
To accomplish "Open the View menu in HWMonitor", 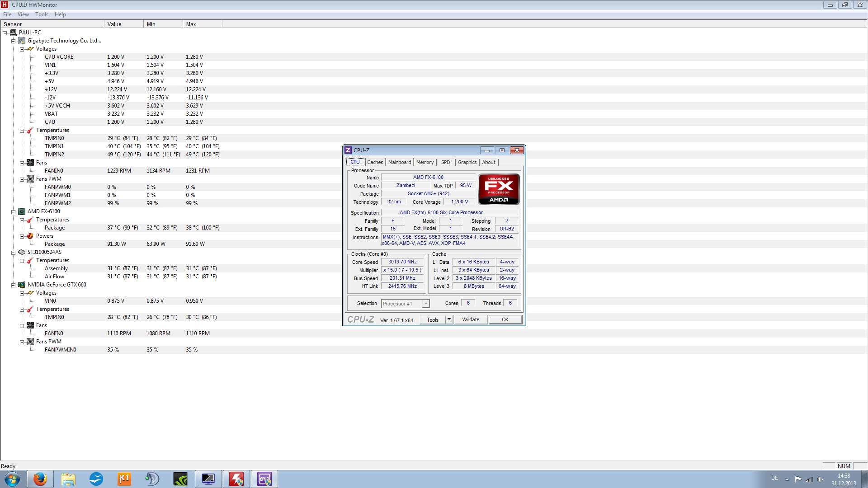I will tap(23, 14).
